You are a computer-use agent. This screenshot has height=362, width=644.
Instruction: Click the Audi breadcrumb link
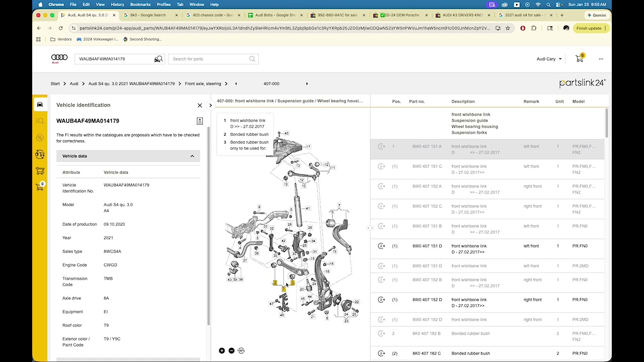(74, 83)
